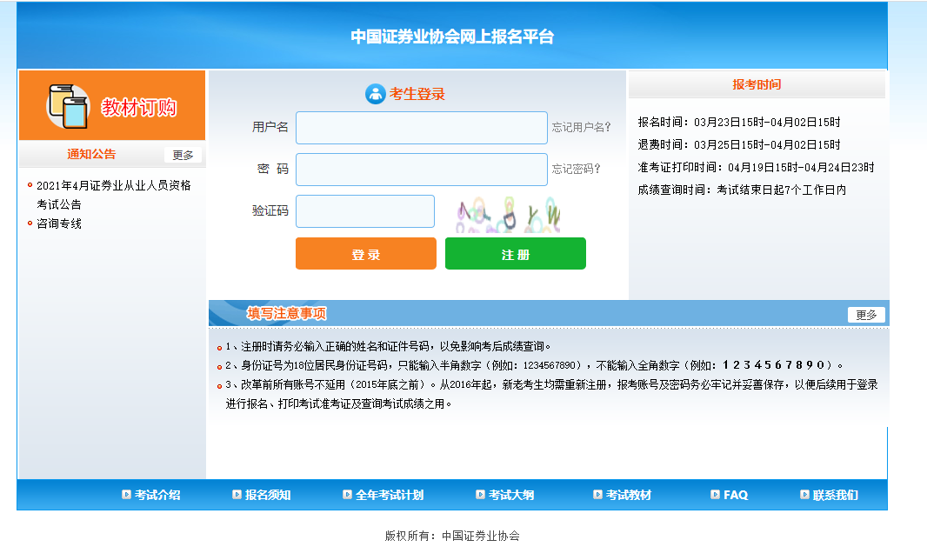Image resolution: width=927 pixels, height=560 pixels.
Task: Expand 更多 next to 通知公告
Action: pos(183,155)
